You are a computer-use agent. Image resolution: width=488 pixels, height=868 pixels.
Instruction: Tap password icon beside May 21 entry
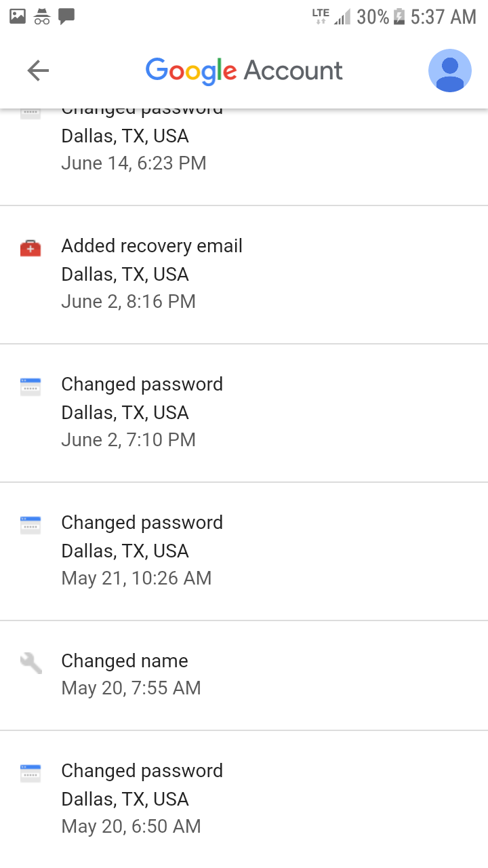pos(30,525)
